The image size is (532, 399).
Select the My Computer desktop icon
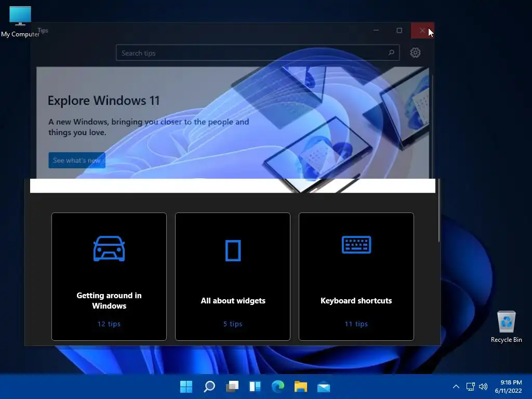click(20, 21)
